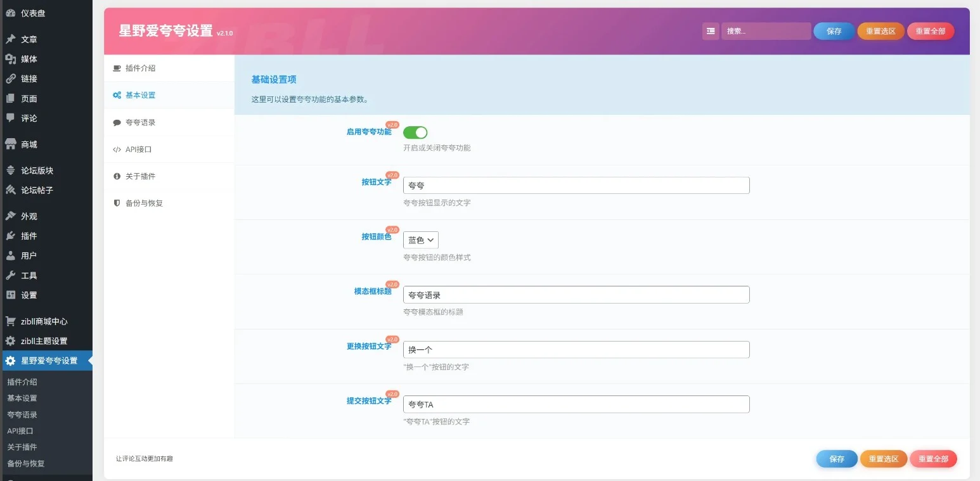Viewport: 980px width, 481px height.
Task: Click the 模态框标题 text input field
Action: click(x=576, y=295)
